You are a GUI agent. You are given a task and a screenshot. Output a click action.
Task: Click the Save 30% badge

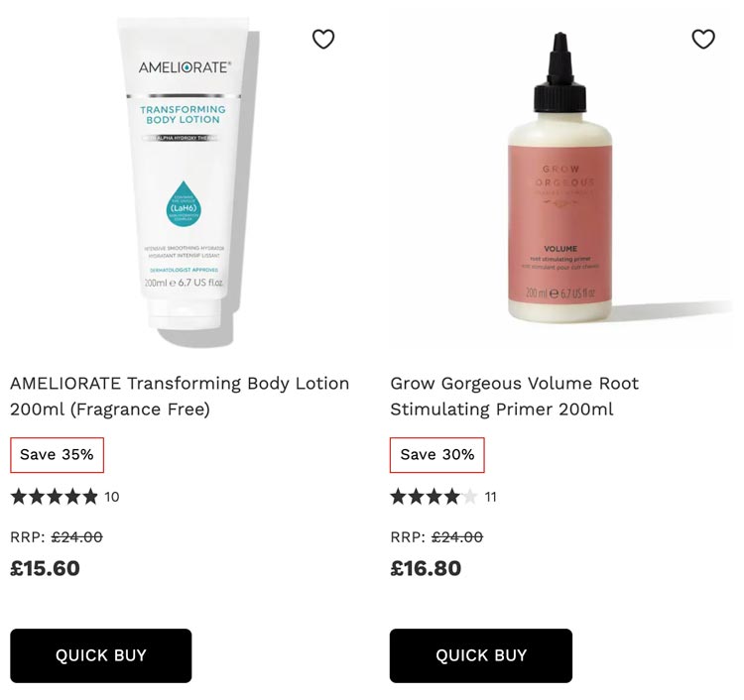[x=437, y=455]
